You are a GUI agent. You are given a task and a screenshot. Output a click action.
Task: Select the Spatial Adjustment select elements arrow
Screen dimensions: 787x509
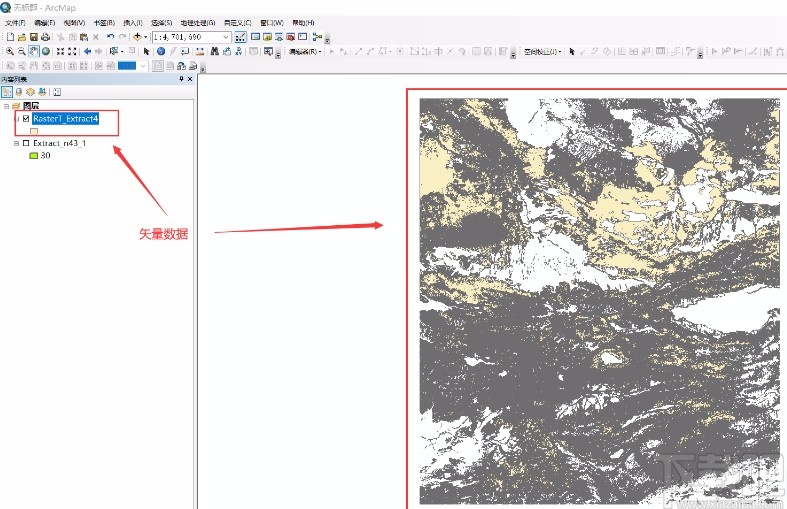(x=571, y=51)
